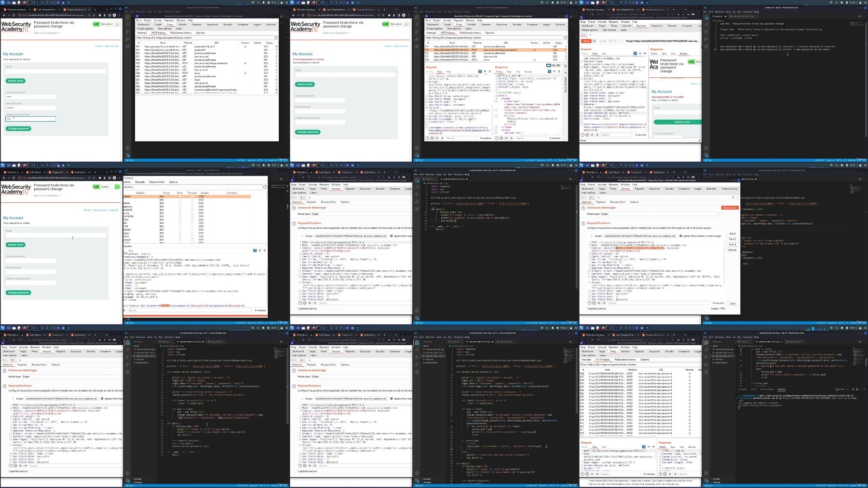Open Intruder tab 1 dropdown in center frame
This screenshot has width=868, height=488.
295,197
